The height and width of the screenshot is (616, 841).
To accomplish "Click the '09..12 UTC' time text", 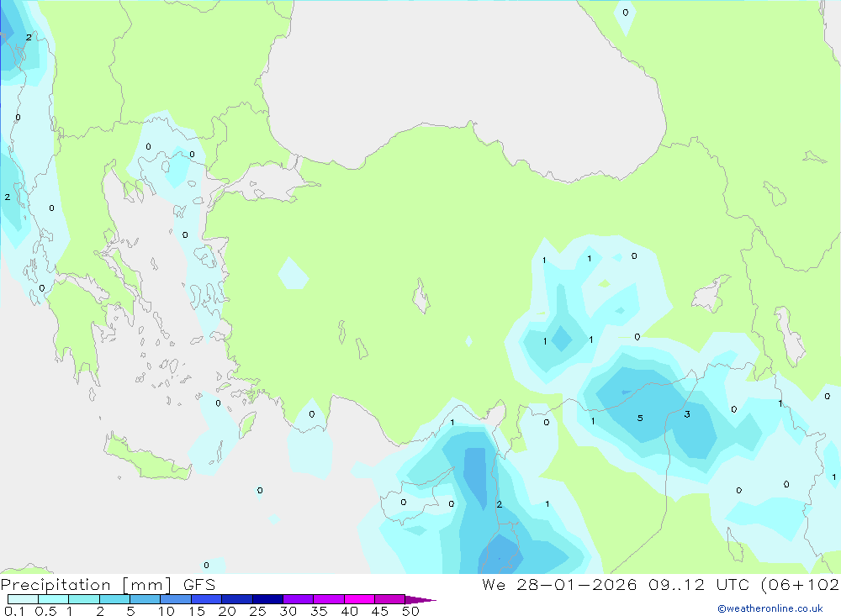I will (698, 584).
